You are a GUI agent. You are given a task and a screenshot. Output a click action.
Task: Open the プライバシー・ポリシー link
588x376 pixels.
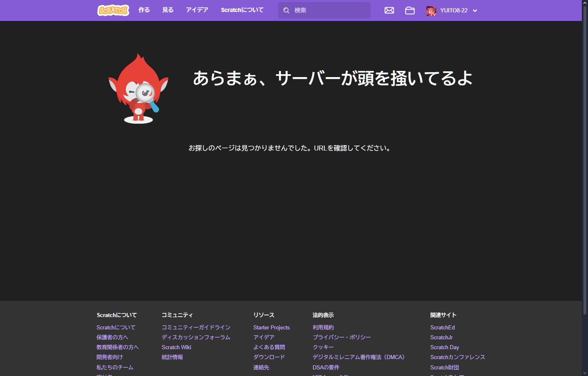[342, 337]
